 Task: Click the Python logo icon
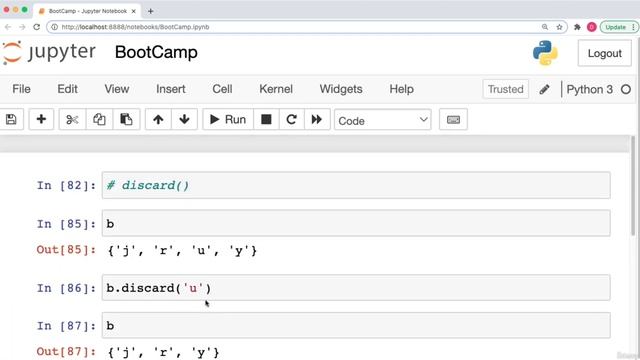tap(545, 53)
